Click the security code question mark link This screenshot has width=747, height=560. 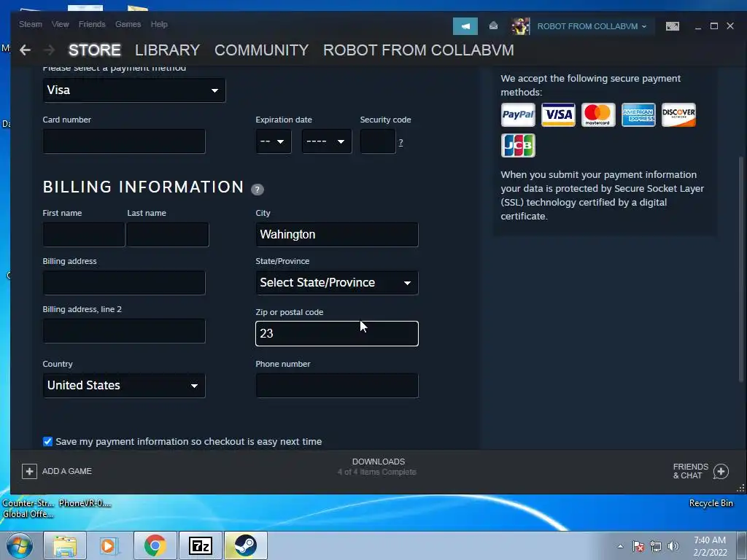[x=400, y=142]
